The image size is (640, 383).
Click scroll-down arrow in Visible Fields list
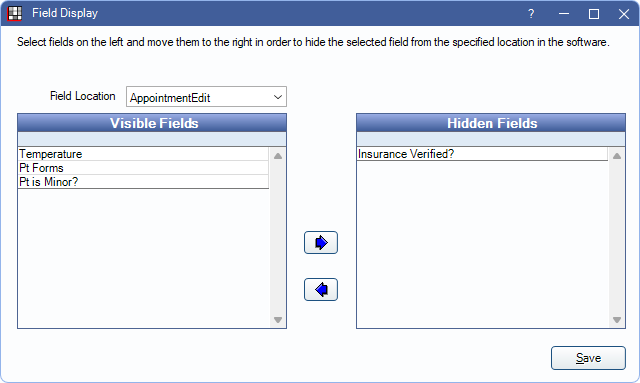278,320
